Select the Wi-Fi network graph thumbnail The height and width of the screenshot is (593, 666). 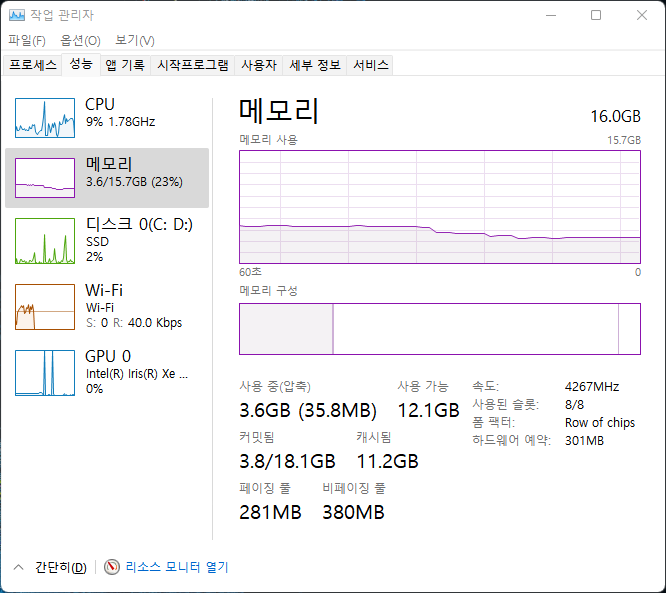(x=45, y=307)
